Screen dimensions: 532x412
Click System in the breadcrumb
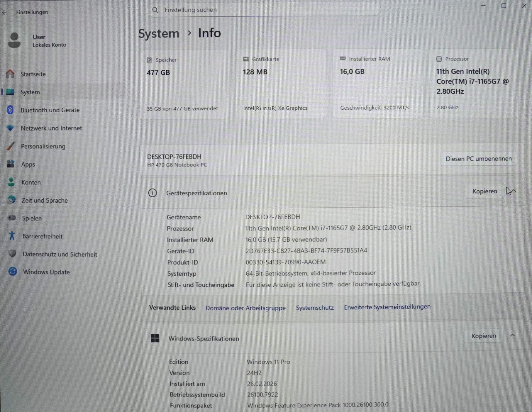(x=159, y=34)
